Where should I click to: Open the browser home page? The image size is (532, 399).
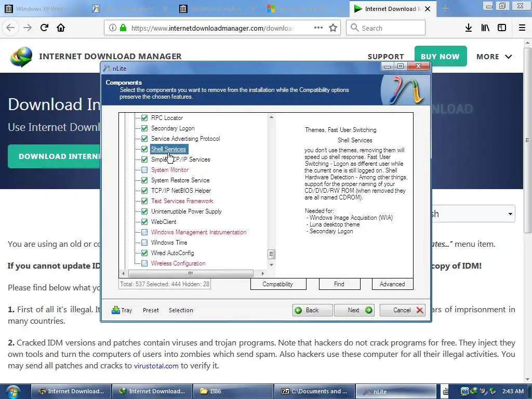(61, 28)
